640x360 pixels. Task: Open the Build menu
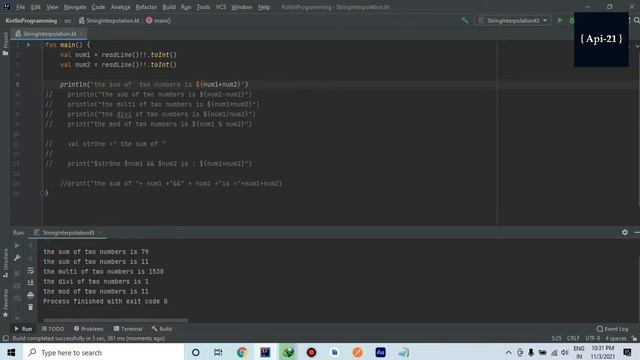pyautogui.click(x=169, y=7)
